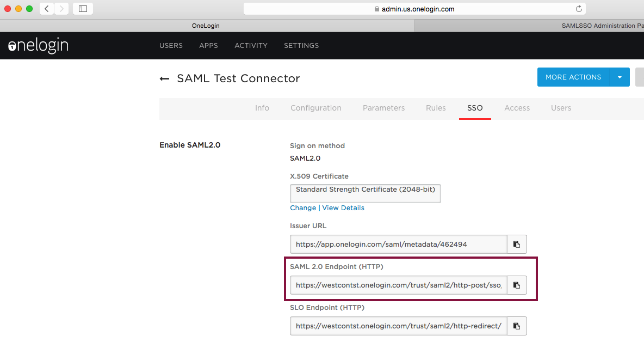Expand the More Actions dropdown arrow
Image resolution: width=644 pixels, height=354 pixels.
click(x=620, y=77)
